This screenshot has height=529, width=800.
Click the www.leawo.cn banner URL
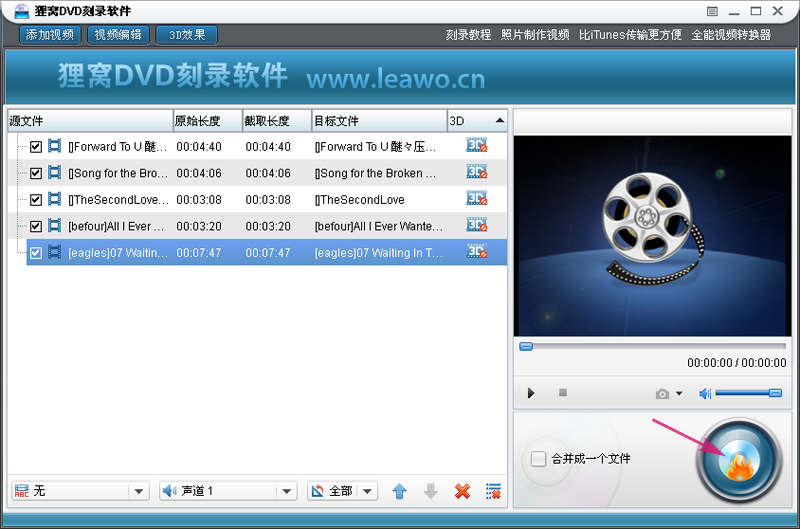[396, 79]
